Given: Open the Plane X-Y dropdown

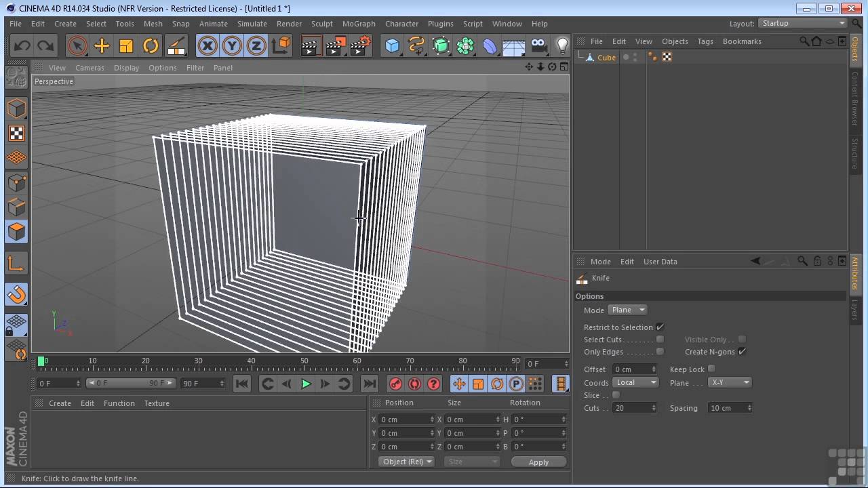Looking at the screenshot, I should coord(730,382).
